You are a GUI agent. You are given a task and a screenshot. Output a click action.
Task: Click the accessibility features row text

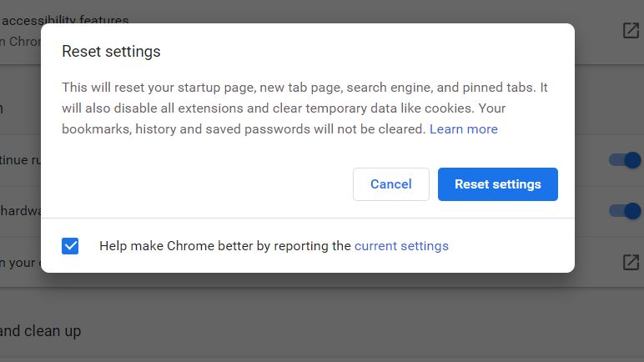(64, 20)
